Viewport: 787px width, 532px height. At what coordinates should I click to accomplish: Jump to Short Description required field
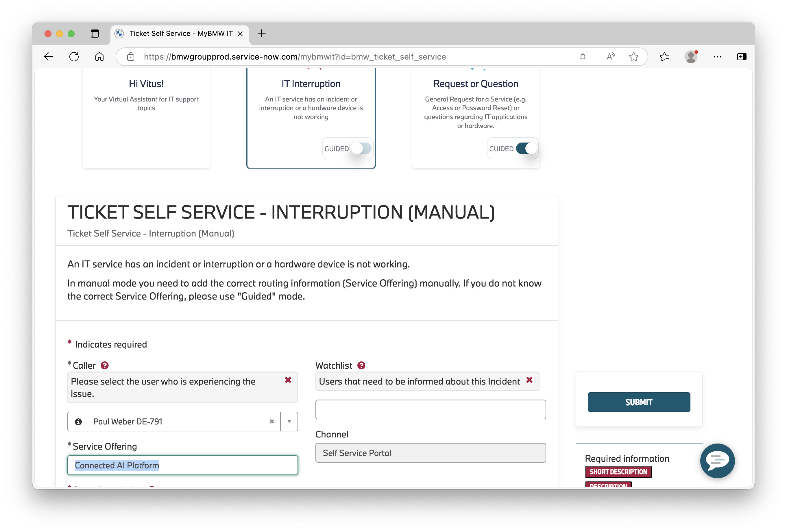(618, 472)
